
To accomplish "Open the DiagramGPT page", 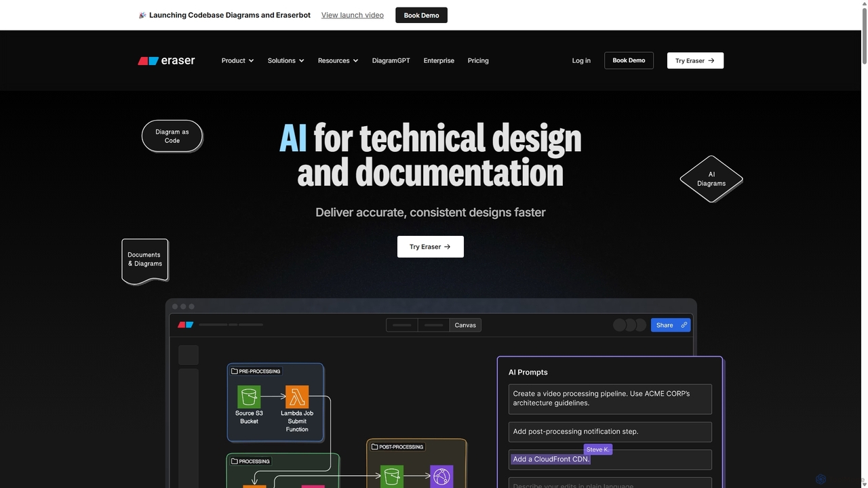I will [391, 60].
